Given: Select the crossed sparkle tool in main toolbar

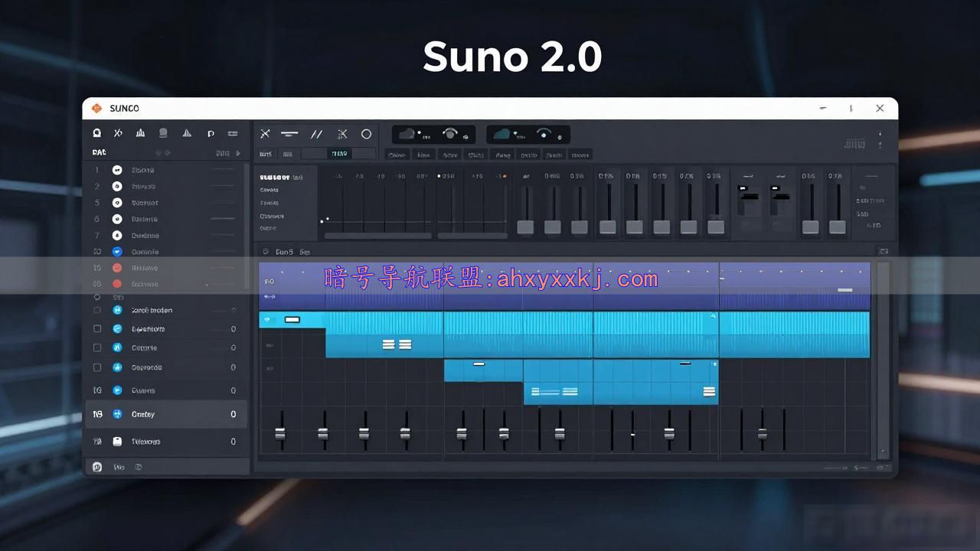Looking at the screenshot, I should pyautogui.click(x=342, y=134).
